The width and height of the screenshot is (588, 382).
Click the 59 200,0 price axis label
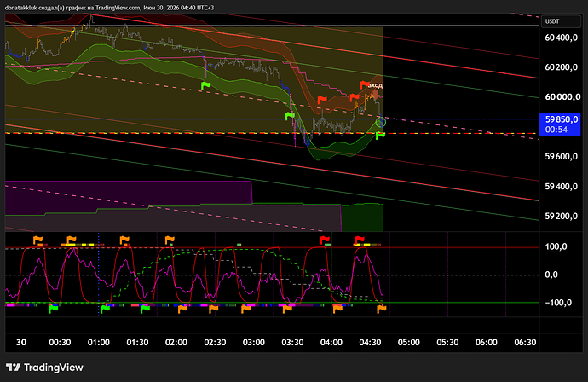pyautogui.click(x=561, y=216)
